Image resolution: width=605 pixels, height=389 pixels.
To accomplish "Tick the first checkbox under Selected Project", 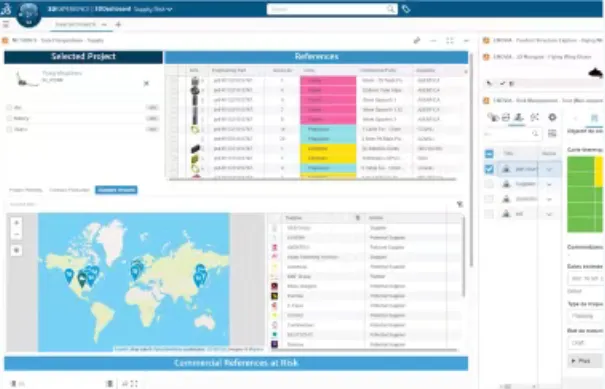I will point(9,108).
